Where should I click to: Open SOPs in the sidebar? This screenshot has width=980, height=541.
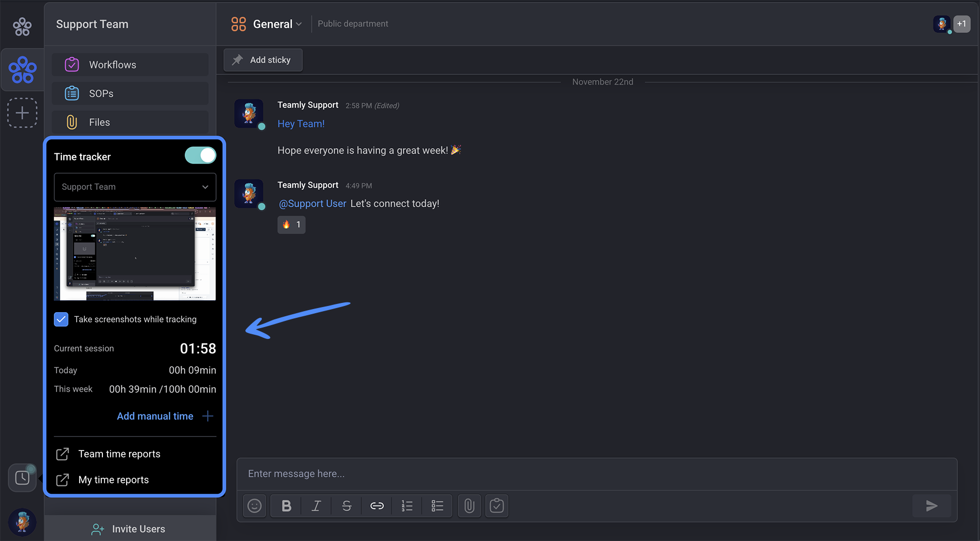130,94
